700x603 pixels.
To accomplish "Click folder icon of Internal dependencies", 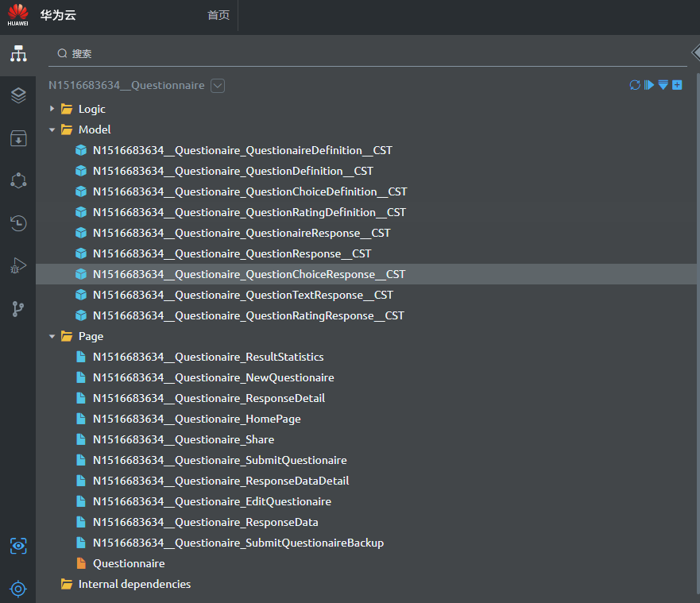I will (x=67, y=584).
